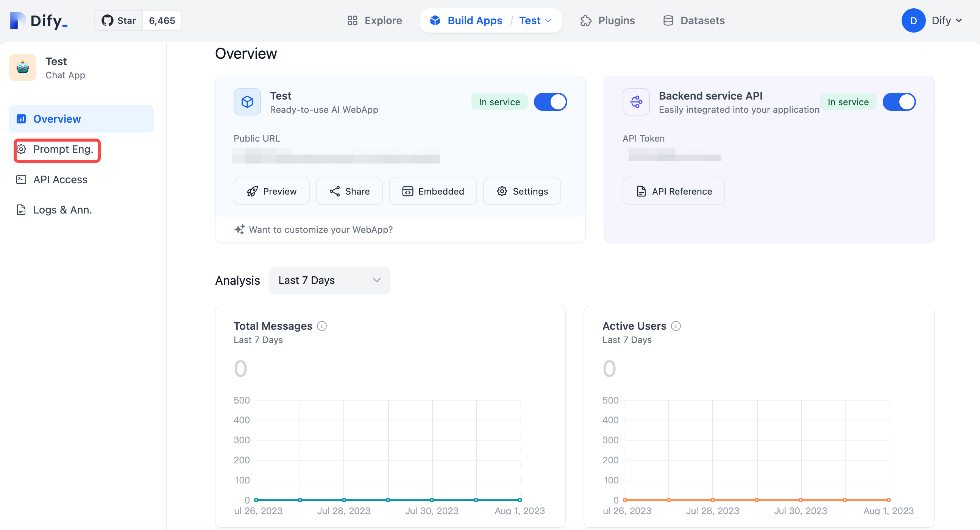The image size is (980, 530).
Task: Open the Last 7 Days period dropdown
Action: click(x=329, y=280)
